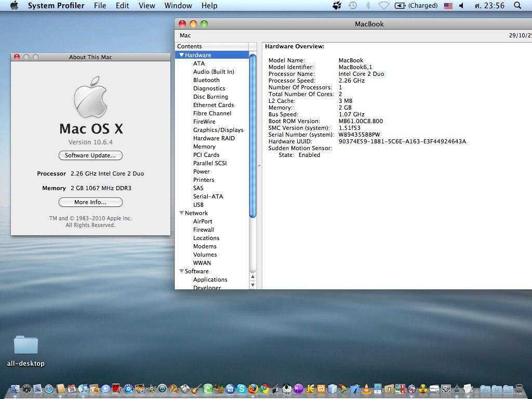The image size is (532, 399).
Task: Launch Firefox from the Dock
Action: click(x=253, y=389)
